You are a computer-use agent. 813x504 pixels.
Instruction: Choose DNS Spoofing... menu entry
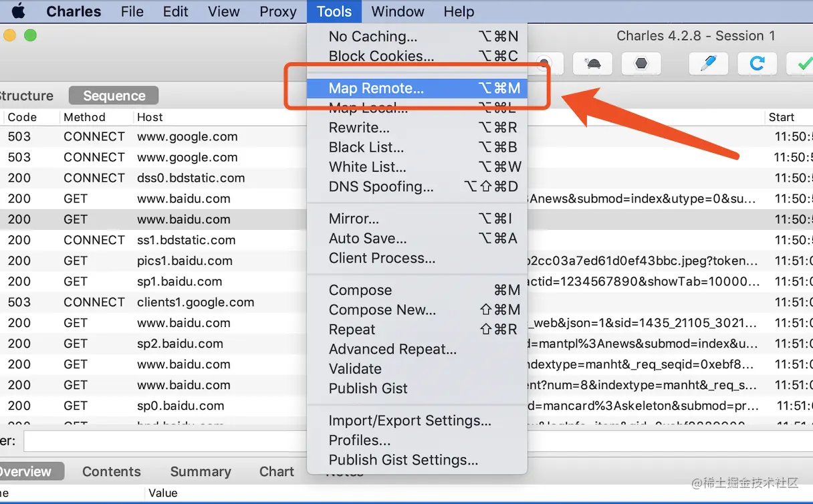(x=417, y=186)
